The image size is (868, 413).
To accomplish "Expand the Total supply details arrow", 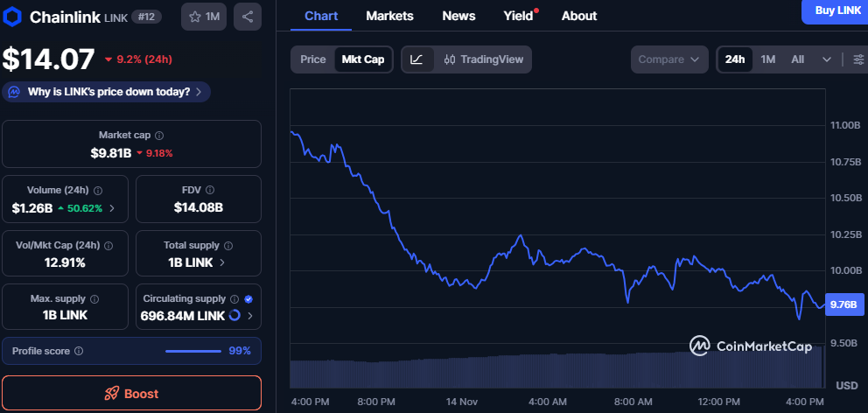I will click(x=222, y=262).
